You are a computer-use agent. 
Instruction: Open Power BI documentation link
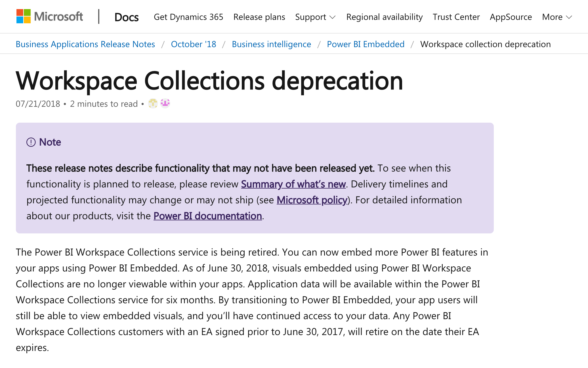208,216
